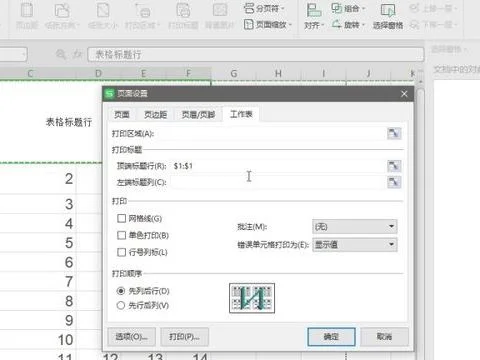
Task: Click the Page Margins icon in ribbon
Action: [27, 16]
